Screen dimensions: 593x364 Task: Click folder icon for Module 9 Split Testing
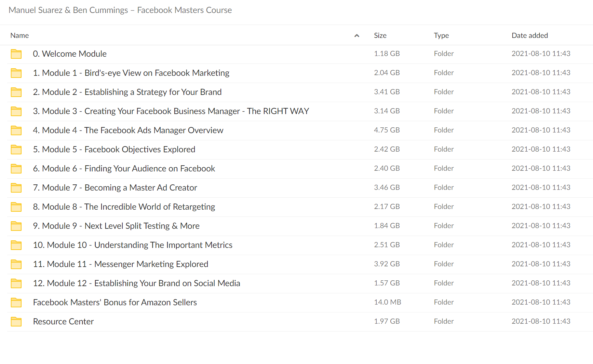[16, 226]
